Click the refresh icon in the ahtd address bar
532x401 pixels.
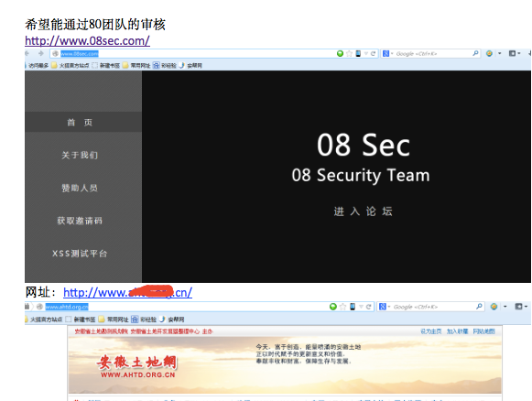tap(368, 307)
